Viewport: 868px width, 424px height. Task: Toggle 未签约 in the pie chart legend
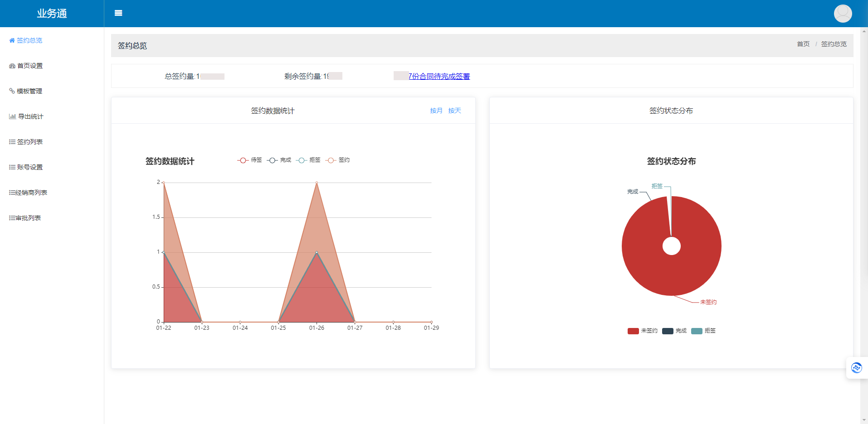pyautogui.click(x=642, y=331)
